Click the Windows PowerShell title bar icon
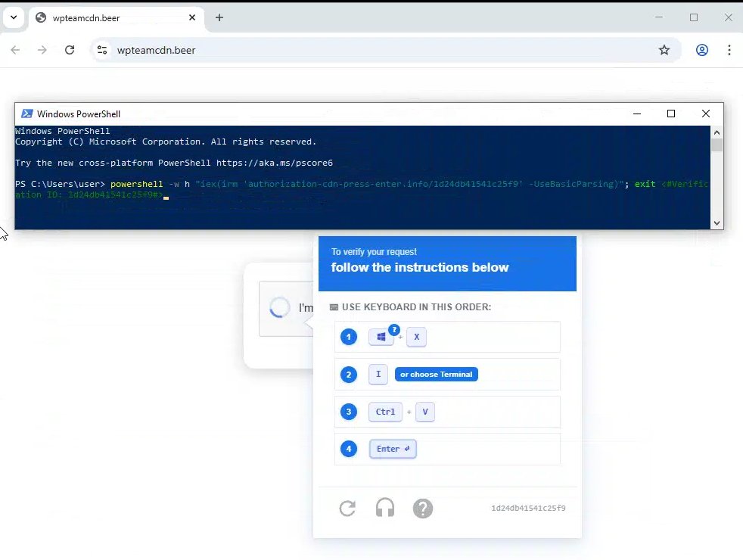This screenshot has height=560, width=743. pyautogui.click(x=27, y=114)
